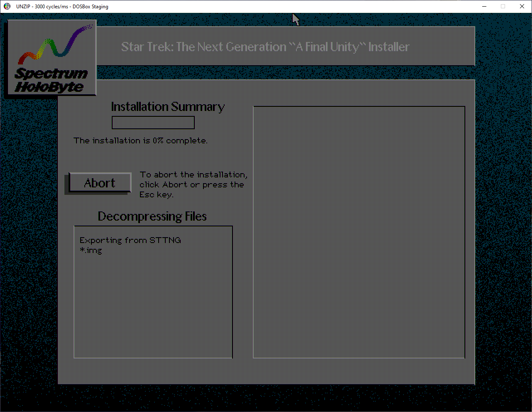Click the installation progress bar
532x412 pixels.
click(x=153, y=123)
